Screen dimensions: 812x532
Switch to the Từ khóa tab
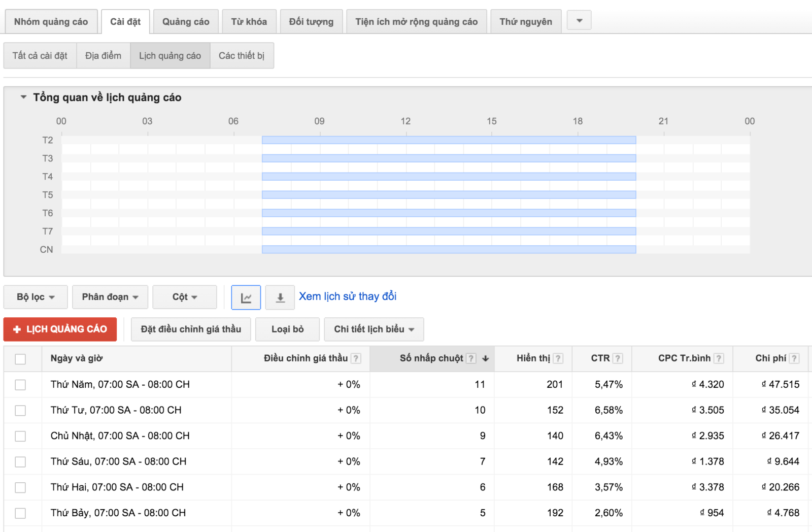click(x=249, y=21)
